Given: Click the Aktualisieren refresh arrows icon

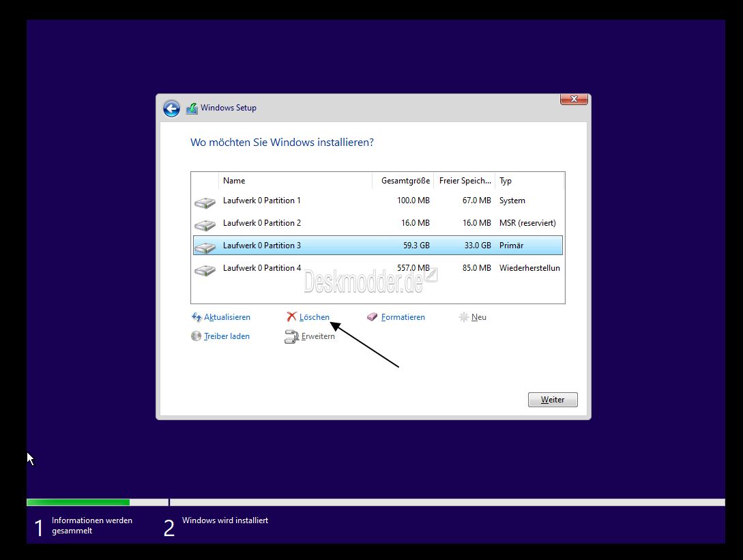Looking at the screenshot, I should tap(196, 316).
